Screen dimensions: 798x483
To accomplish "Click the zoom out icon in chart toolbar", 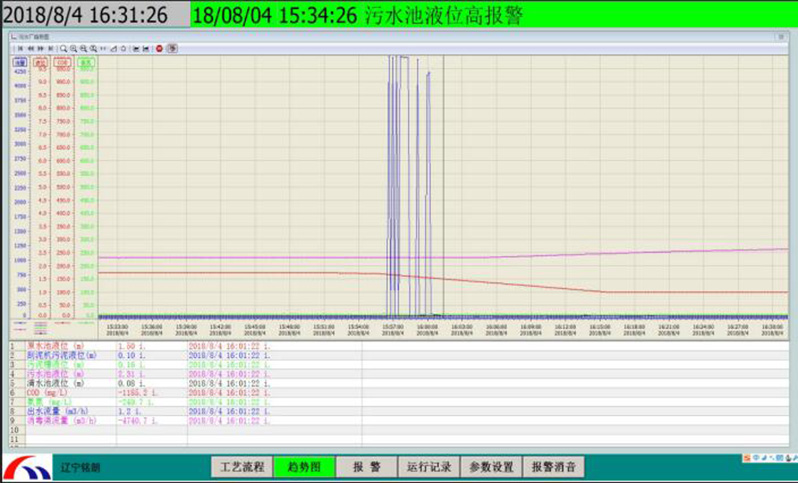I will 84,48.
